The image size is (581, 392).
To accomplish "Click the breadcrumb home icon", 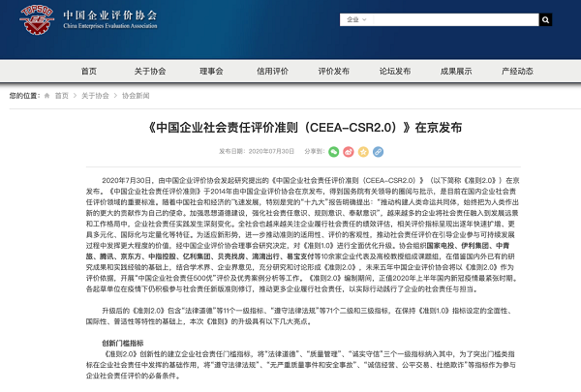I will (47, 96).
